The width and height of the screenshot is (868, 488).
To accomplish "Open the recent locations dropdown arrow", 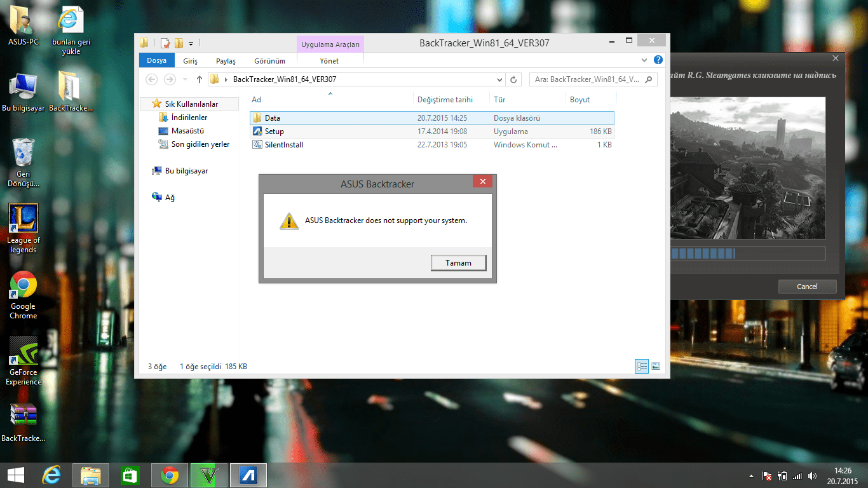I will [x=186, y=79].
